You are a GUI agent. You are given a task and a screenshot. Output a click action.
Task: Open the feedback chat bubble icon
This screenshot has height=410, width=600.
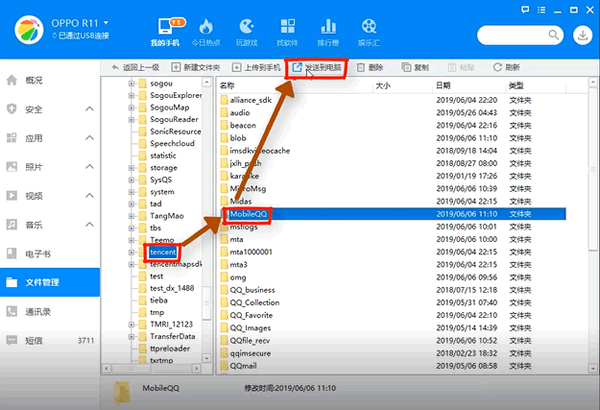[x=525, y=10]
